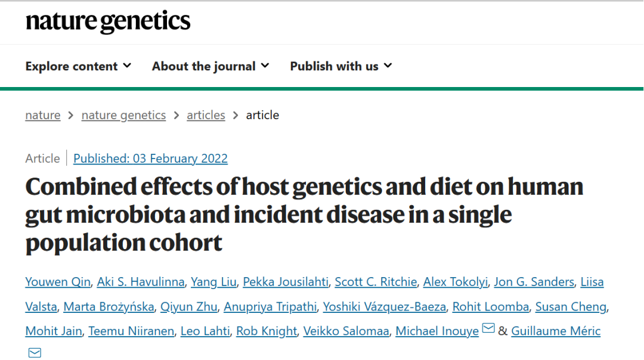Click the email icon after Michael Inouye
Viewport: 644px width, 360px height.
coord(488,328)
